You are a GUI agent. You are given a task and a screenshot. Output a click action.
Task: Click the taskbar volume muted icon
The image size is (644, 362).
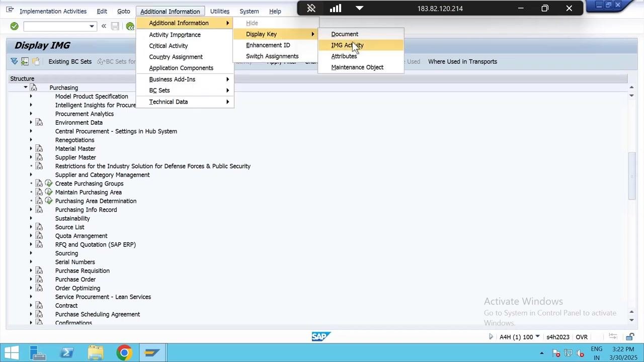click(580, 353)
